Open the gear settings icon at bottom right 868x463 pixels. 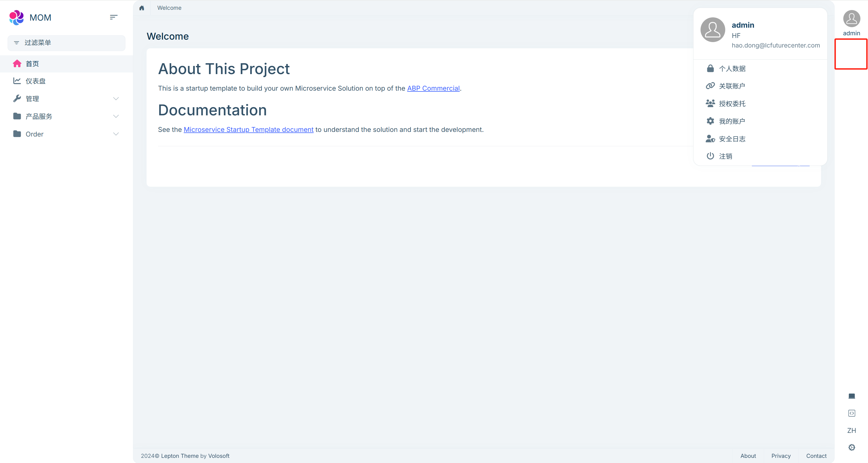pyautogui.click(x=851, y=448)
